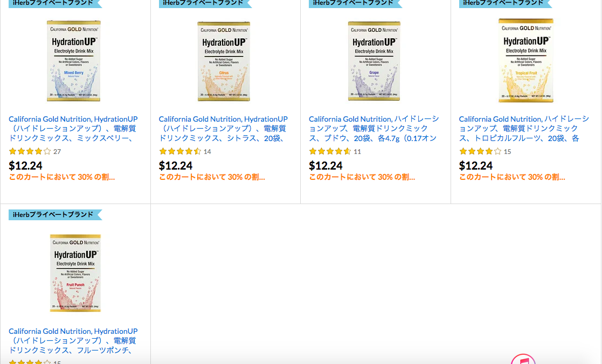Open the Mixed Berry HydrationUP product image

click(74, 61)
